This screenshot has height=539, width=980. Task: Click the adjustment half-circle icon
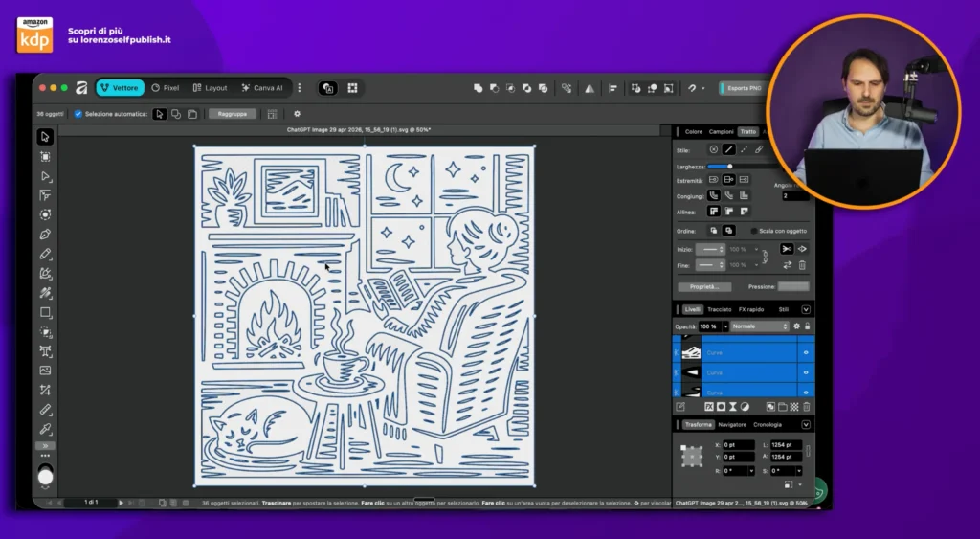click(x=745, y=407)
